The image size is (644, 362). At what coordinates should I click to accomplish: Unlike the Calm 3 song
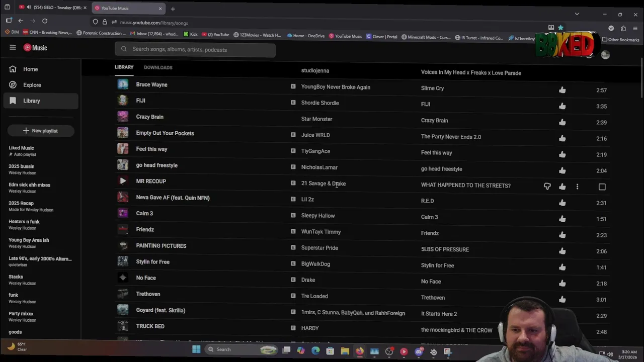click(x=562, y=219)
